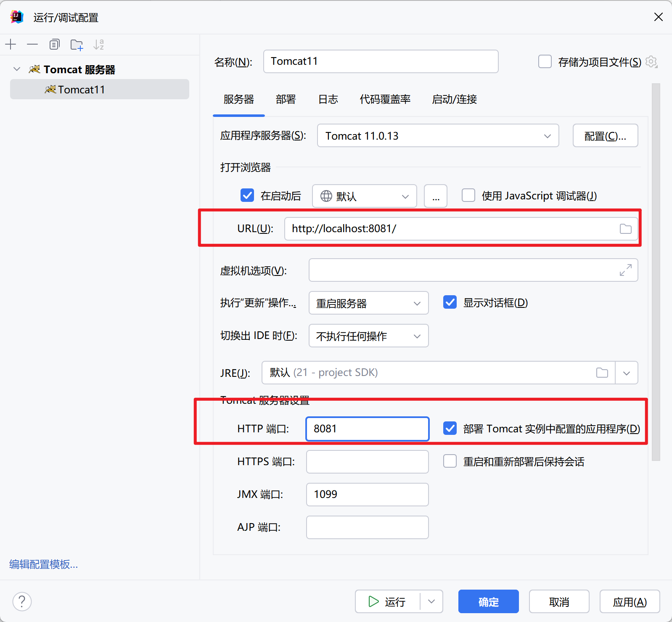The width and height of the screenshot is (672, 622).
Task: Open the 编辑配置模板... link
Action: (44, 564)
